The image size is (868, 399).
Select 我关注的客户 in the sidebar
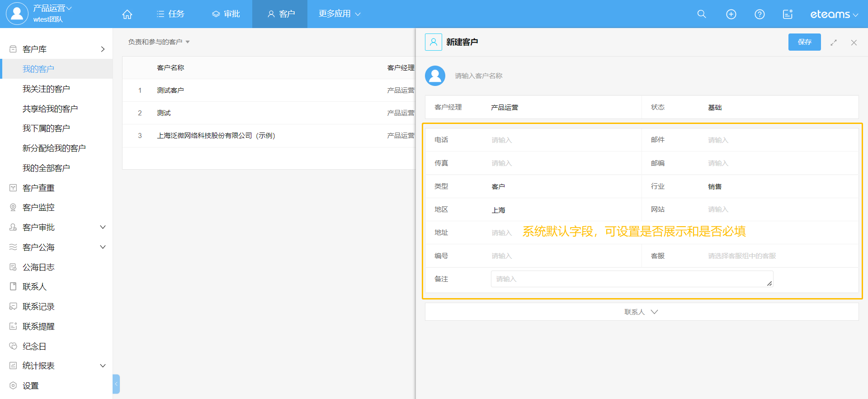(x=46, y=89)
